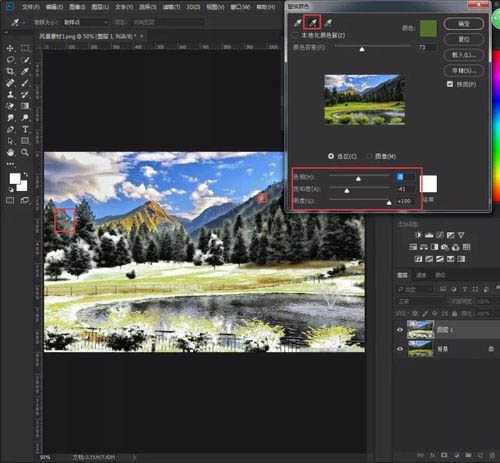Choose the Crop tool

[10, 71]
